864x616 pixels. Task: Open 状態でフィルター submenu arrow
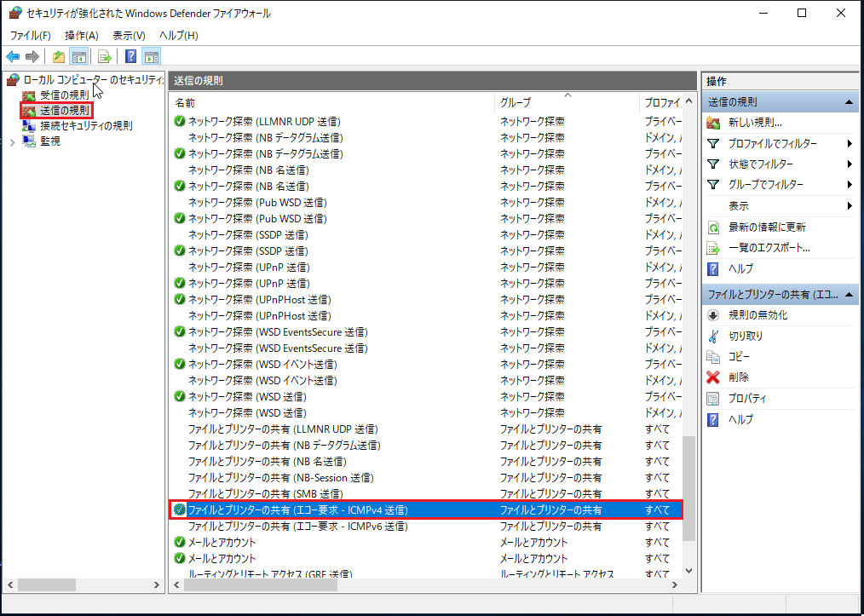[x=850, y=164]
